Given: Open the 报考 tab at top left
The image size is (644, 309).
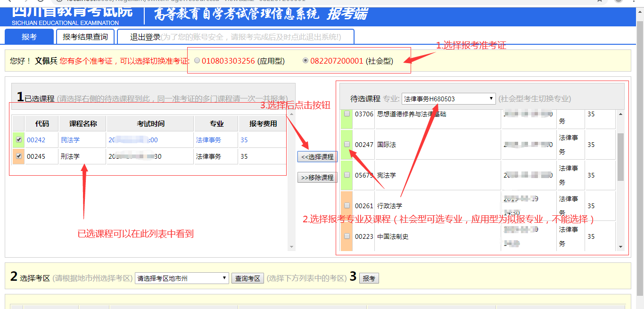Looking at the screenshot, I should click(29, 37).
